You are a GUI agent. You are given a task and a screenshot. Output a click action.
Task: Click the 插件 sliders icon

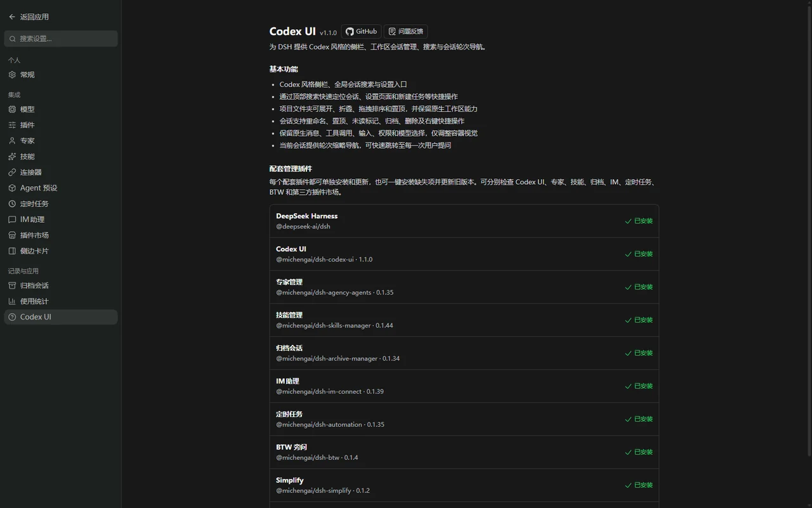12,125
